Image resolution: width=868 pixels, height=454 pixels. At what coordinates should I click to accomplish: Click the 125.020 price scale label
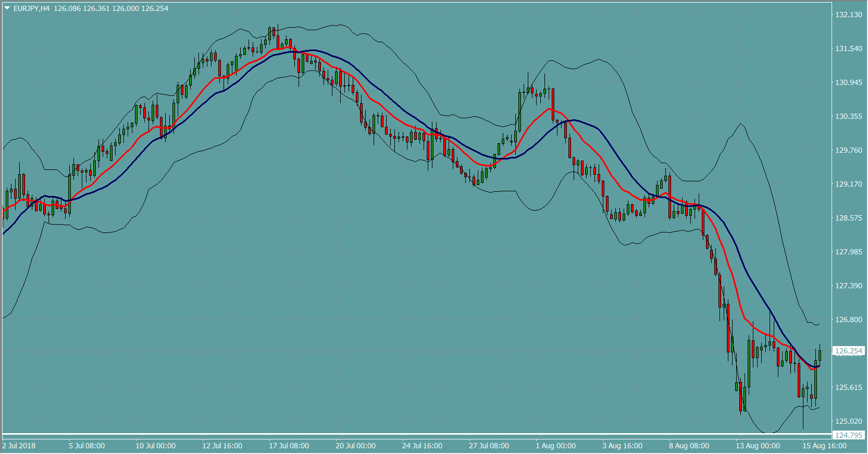pyautogui.click(x=849, y=421)
